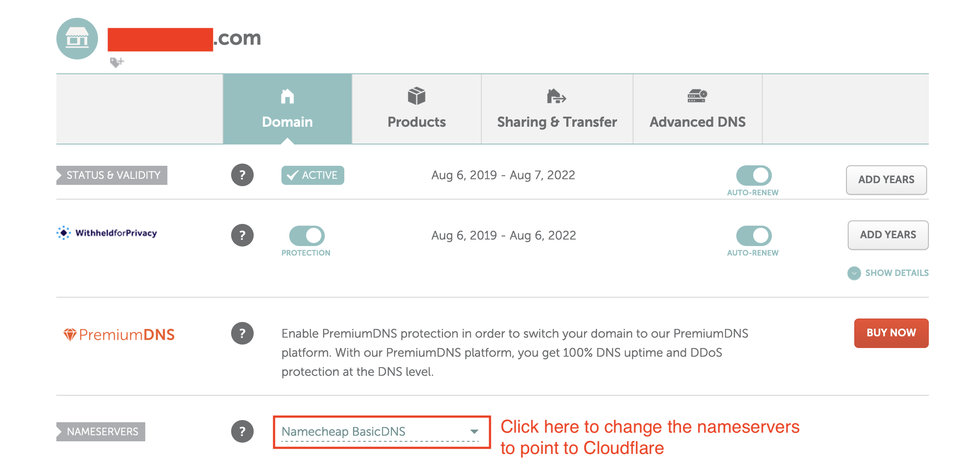Switch to the Products tab

416,109
